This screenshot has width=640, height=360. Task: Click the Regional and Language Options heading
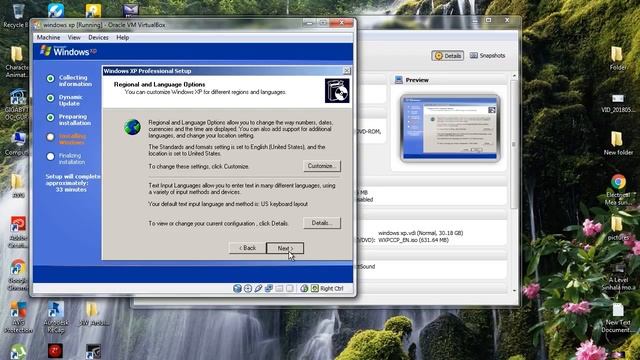click(x=160, y=84)
